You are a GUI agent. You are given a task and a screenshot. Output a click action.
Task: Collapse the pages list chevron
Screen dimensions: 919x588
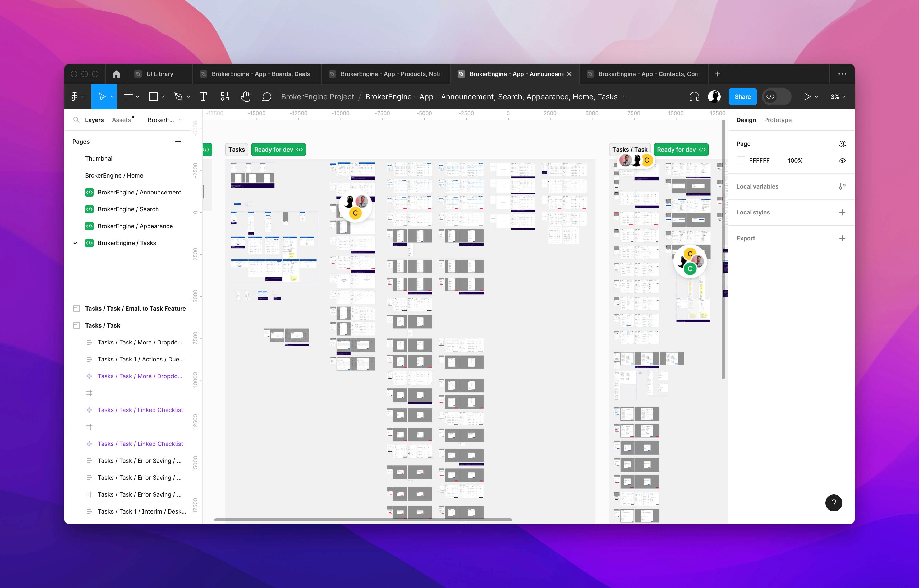tap(180, 120)
